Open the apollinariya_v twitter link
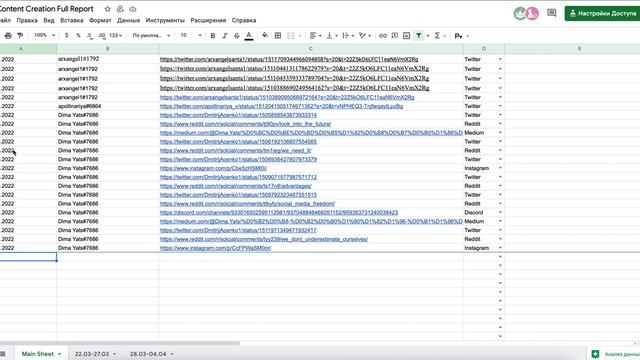Image resolution: width=640 pixels, height=360 pixels. click(281, 106)
